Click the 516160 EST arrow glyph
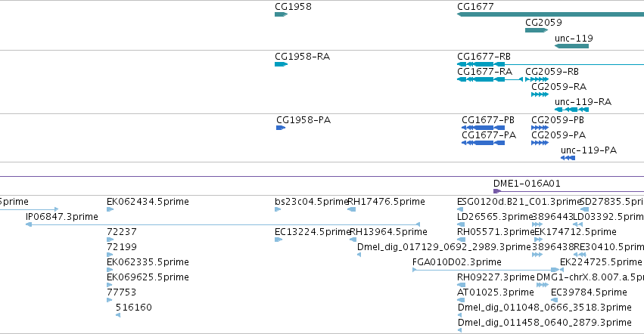Screen dimensions: 644x334 tap(118, 315)
